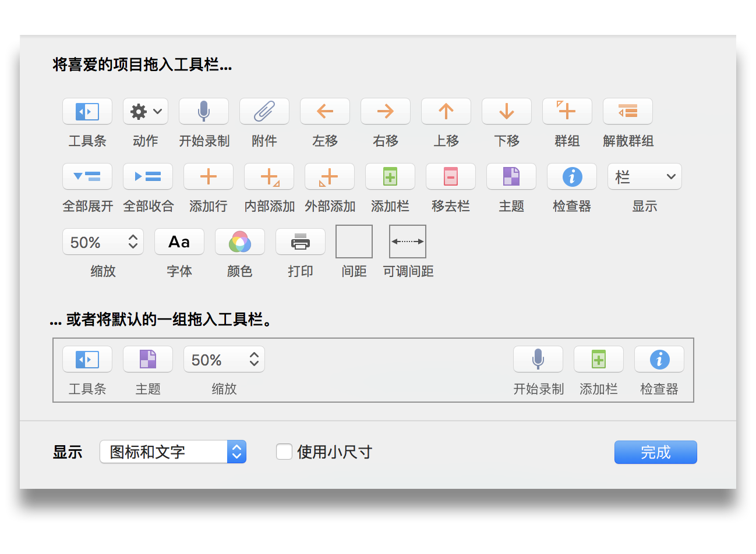The width and height of the screenshot is (756, 554).
Task: Select the 间距 blank space item
Action: [354, 242]
